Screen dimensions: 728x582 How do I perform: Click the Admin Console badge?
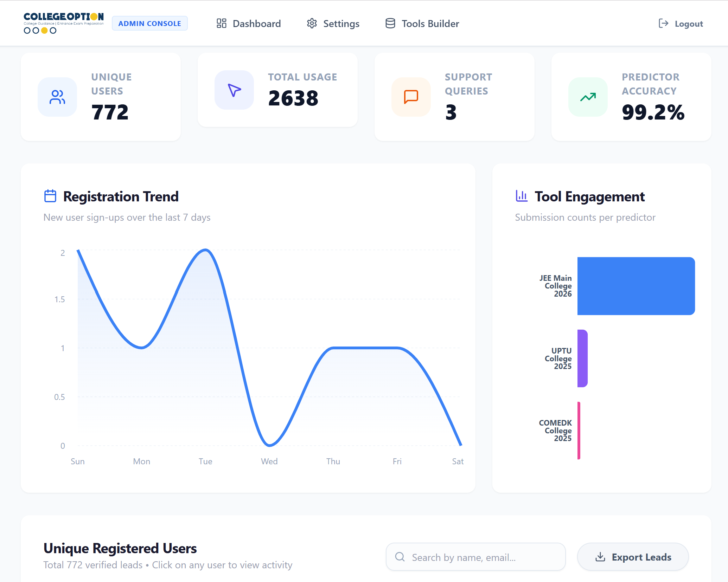pyautogui.click(x=150, y=24)
